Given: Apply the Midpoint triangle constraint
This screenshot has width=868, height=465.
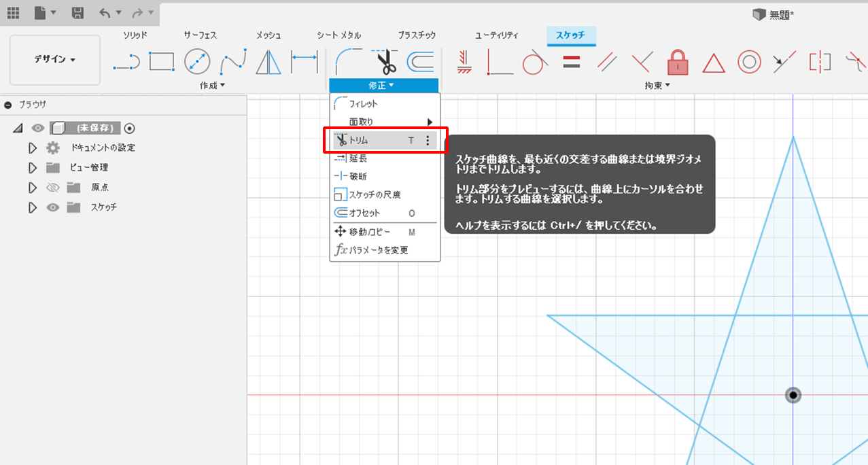Looking at the screenshot, I should (x=713, y=63).
